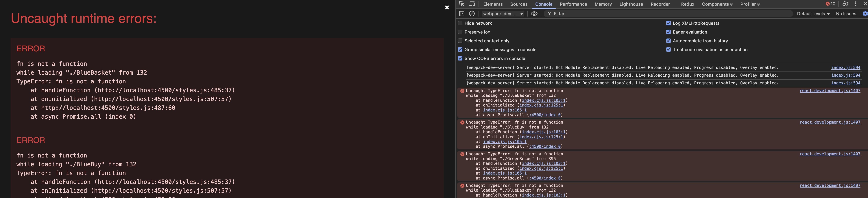Enable Selected context only checkbox

(x=460, y=41)
